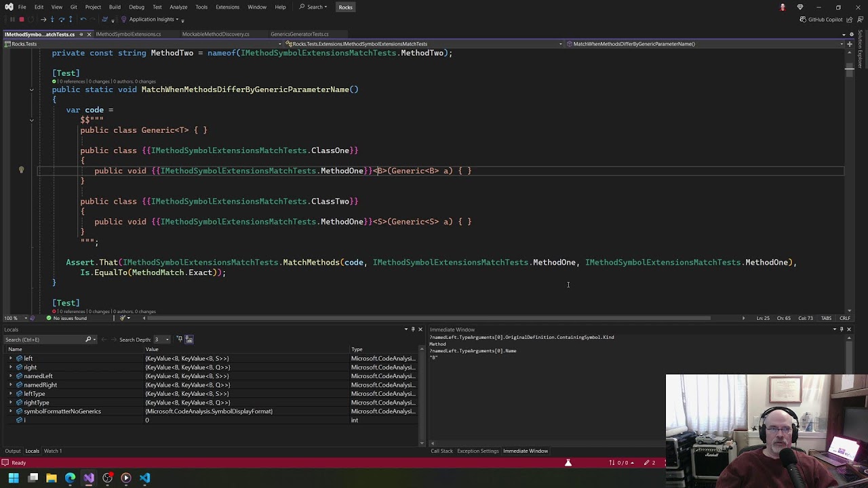Screen dimensions: 868x488
Task: Step Out with the up-arrow icon
Action: tap(71, 20)
